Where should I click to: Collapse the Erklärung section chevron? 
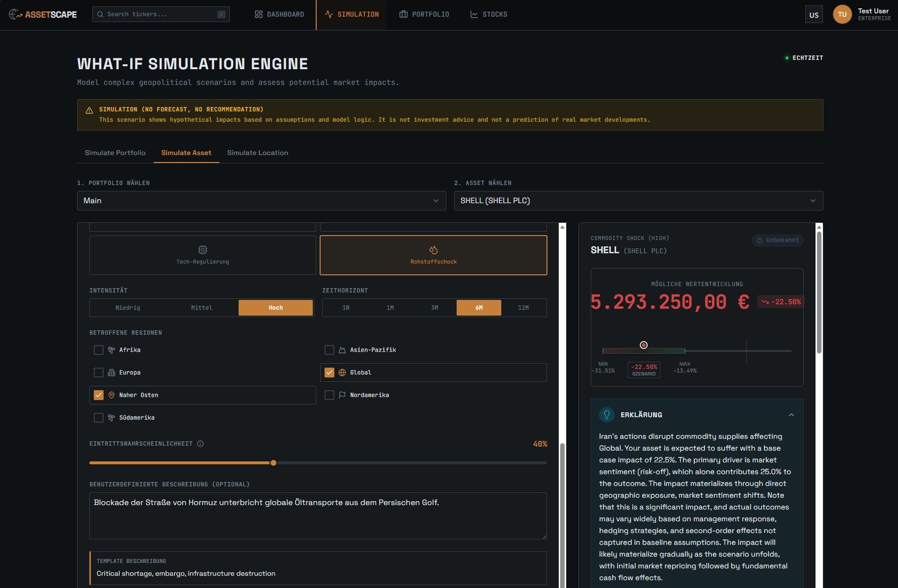(791, 415)
